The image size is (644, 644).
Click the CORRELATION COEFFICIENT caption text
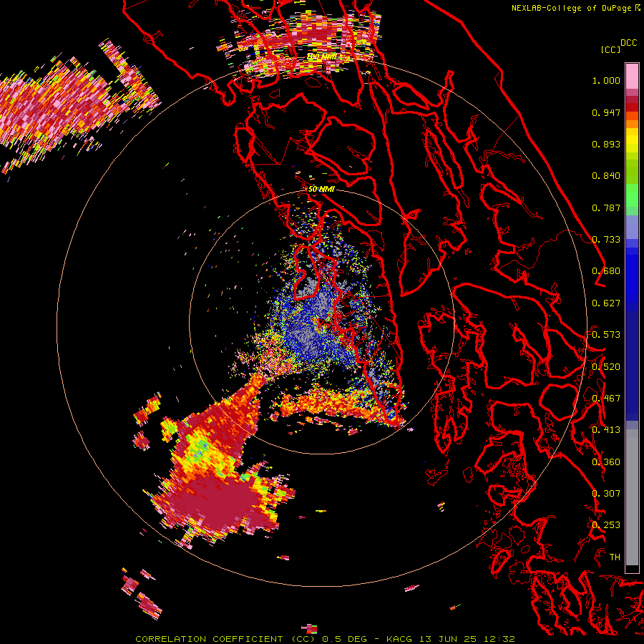tap(209, 639)
